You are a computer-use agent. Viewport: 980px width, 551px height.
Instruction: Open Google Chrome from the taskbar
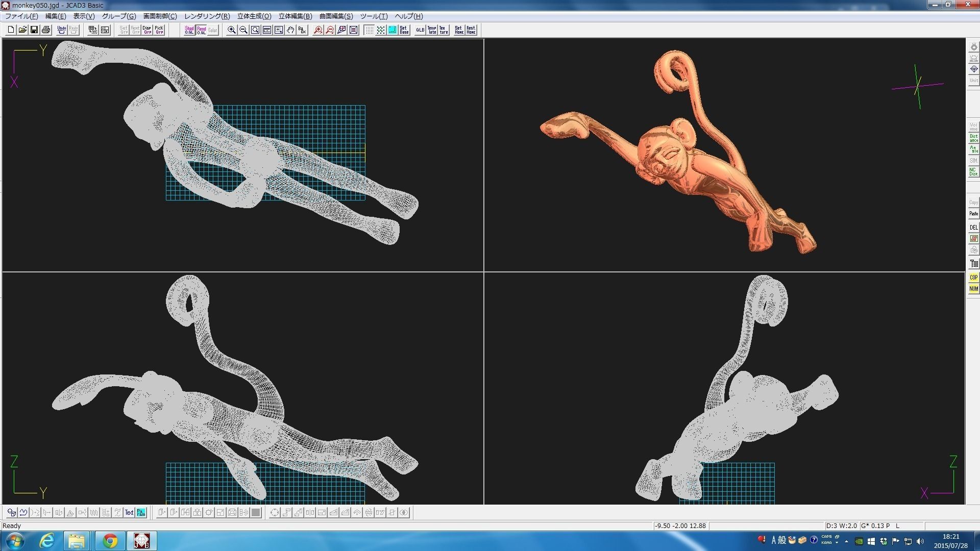[110, 541]
